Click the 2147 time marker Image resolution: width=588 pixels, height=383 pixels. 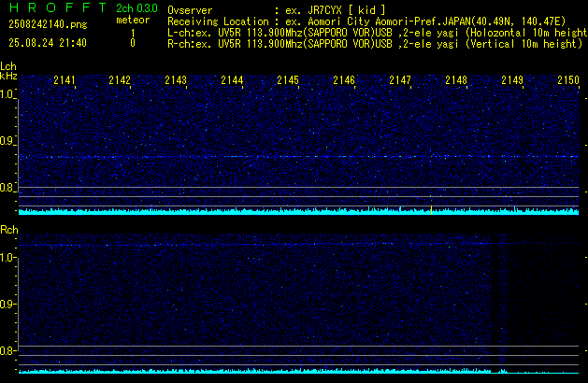coord(400,80)
